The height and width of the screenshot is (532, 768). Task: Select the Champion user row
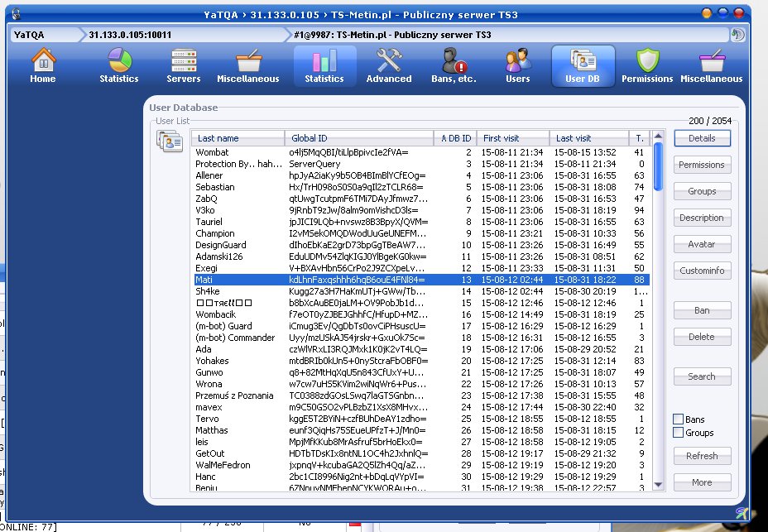(x=422, y=233)
